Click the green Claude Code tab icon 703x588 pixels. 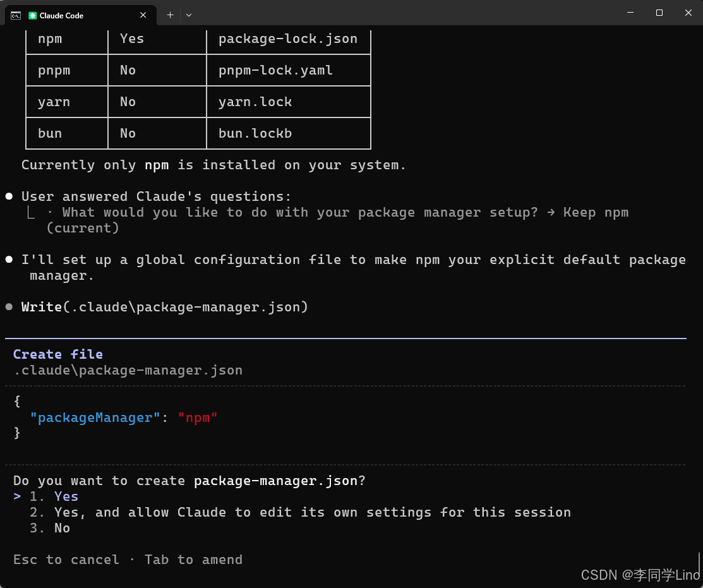pos(33,15)
